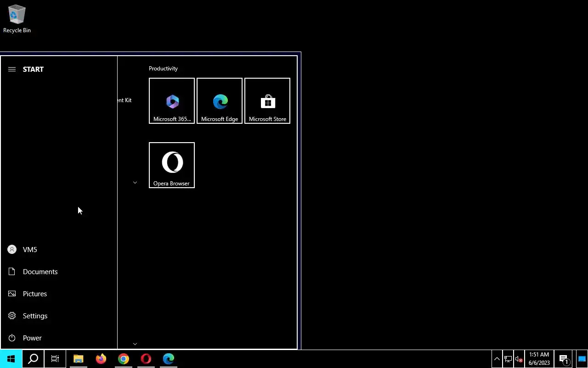Open Settings from Start sidebar
Image resolution: width=588 pixels, height=368 pixels.
point(59,316)
